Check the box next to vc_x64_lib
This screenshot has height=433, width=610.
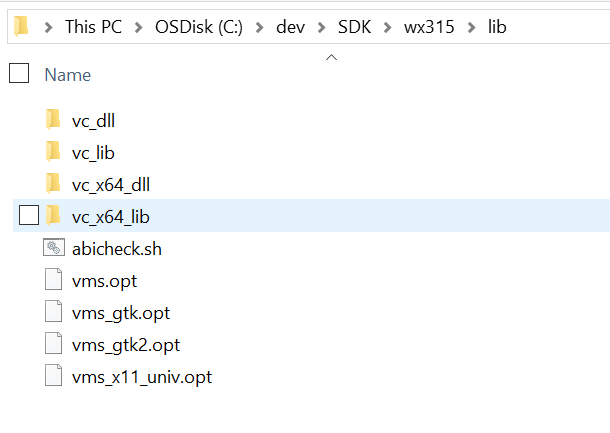coord(29,215)
